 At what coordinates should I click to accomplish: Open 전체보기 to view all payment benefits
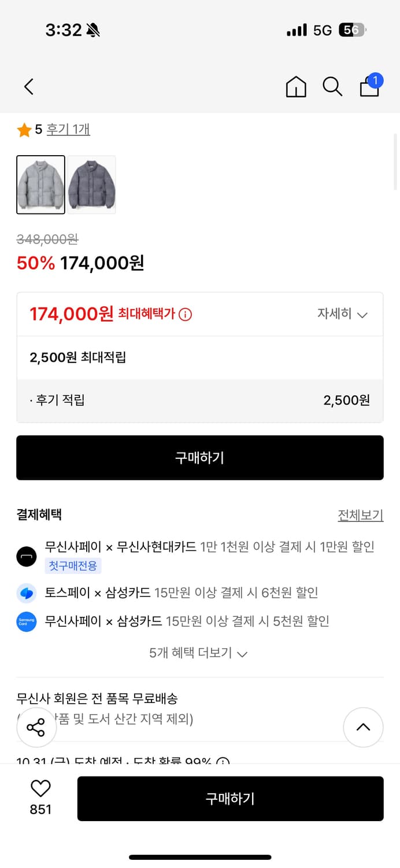360,514
